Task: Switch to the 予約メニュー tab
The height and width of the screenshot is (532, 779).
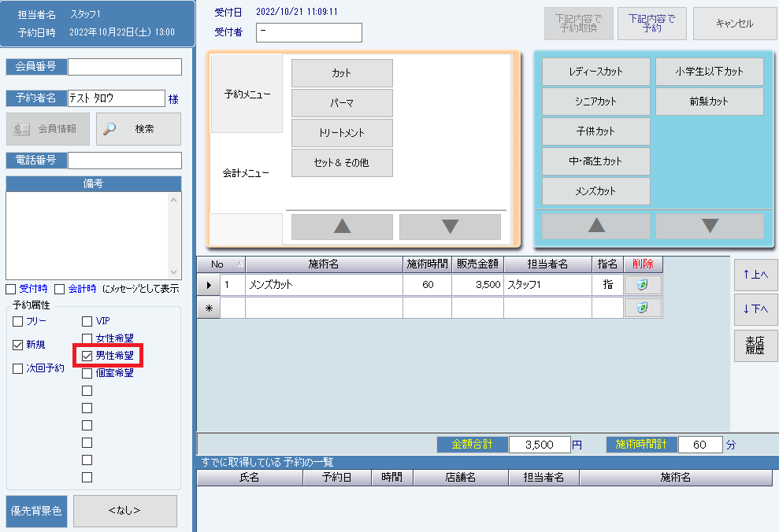Action: tap(247, 94)
